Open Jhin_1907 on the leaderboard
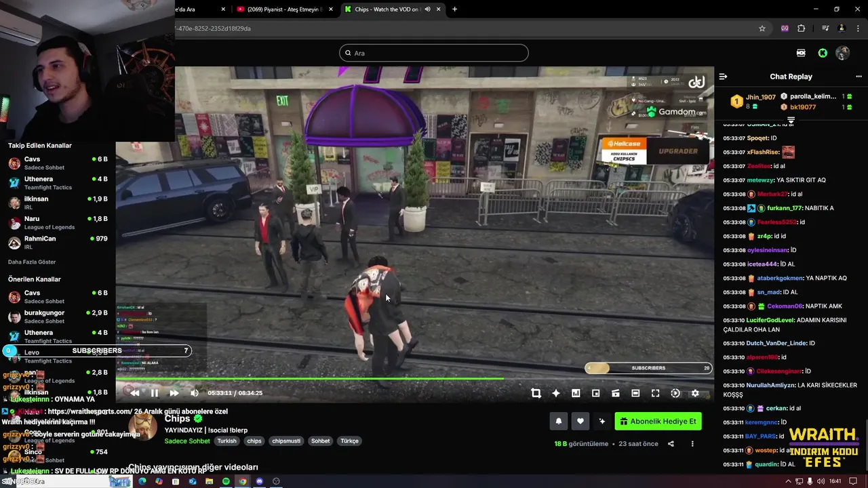The height and width of the screenshot is (488, 868). click(760, 97)
